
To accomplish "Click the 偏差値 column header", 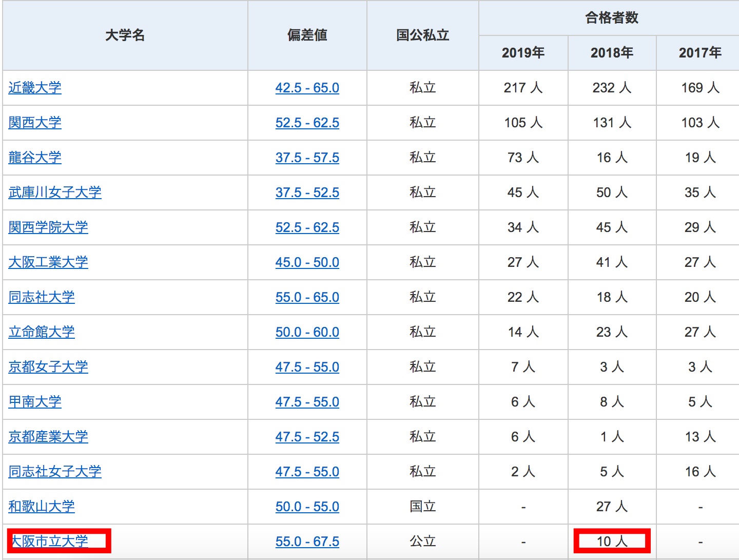I will 307,35.
